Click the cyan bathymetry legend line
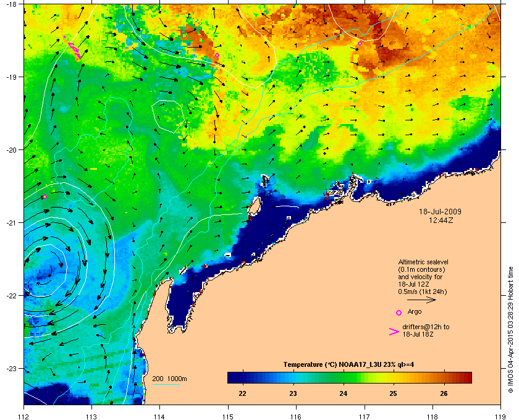Image resolution: width=519 pixels, height=420 pixels. tap(166, 385)
